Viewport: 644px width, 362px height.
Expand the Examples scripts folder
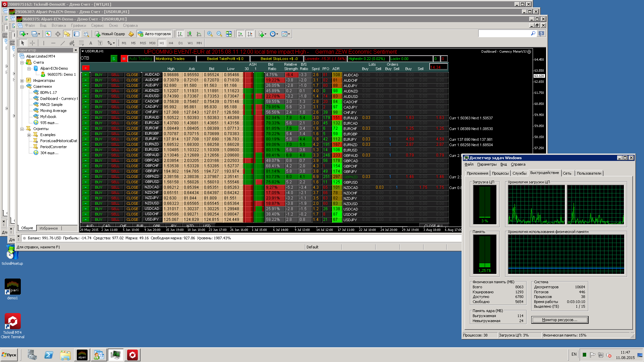29,135
